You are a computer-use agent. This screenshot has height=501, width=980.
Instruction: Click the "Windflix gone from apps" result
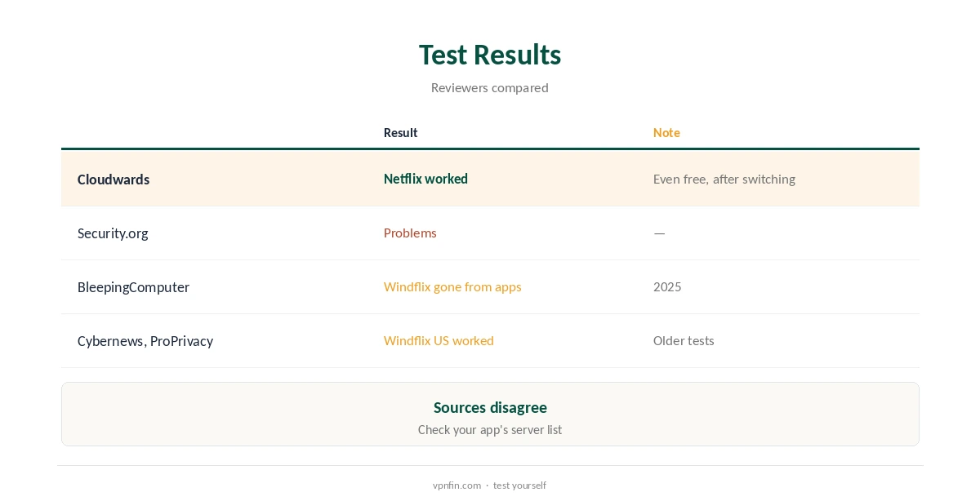452,286
